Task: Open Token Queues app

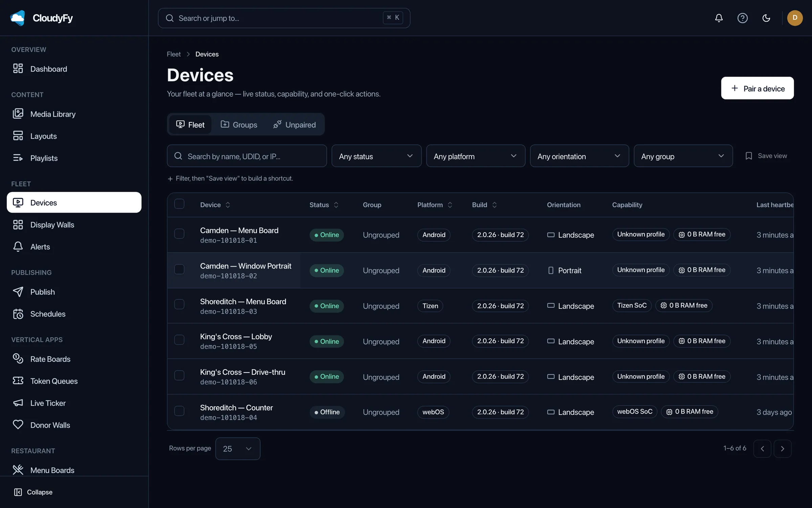Action: coord(74,381)
